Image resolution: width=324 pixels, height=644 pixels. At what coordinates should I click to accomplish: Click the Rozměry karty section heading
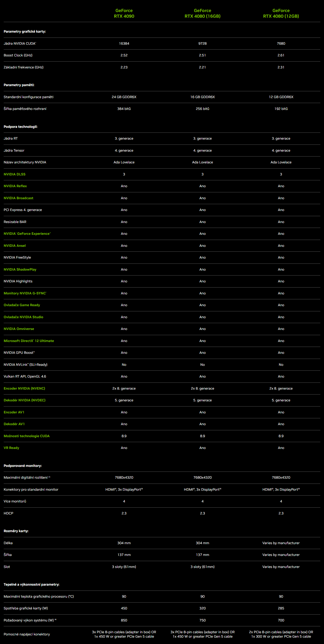pos(16,531)
